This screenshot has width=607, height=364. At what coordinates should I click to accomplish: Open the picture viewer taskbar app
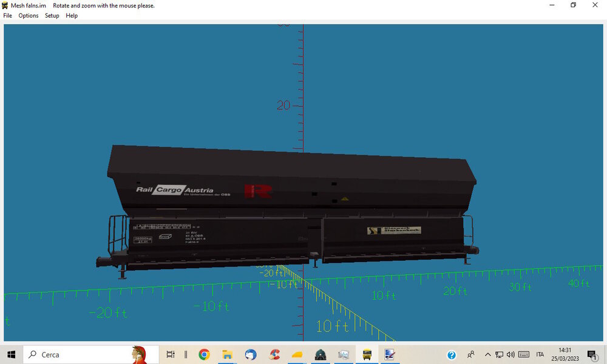point(344,354)
